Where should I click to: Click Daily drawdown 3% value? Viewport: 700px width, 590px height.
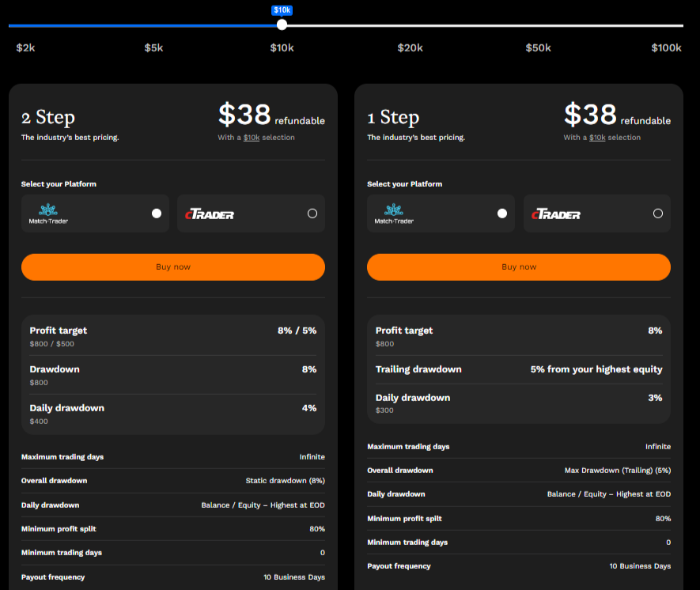[x=655, y=398]
